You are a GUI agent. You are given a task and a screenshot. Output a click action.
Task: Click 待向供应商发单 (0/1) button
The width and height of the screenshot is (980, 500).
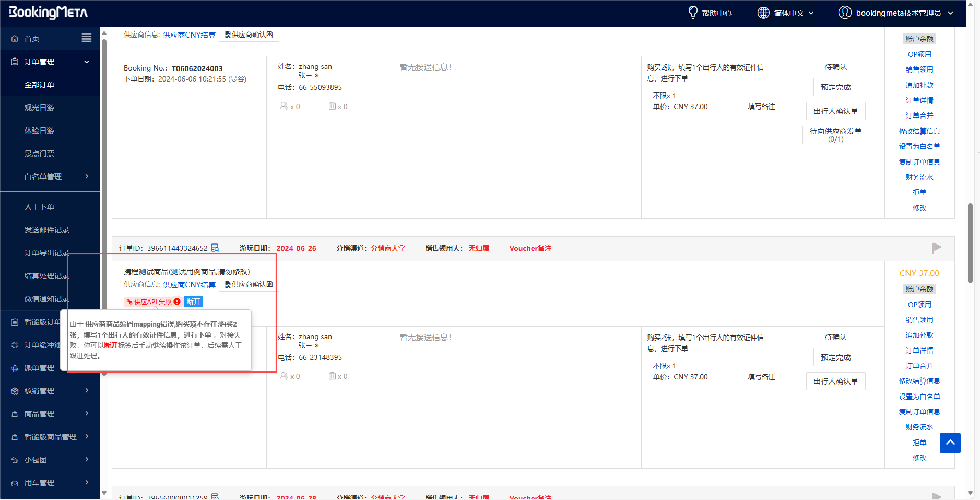pos(835,135)
